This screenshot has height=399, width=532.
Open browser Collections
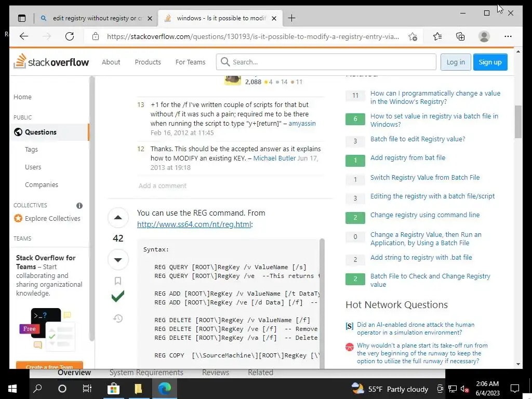(460, 36)
